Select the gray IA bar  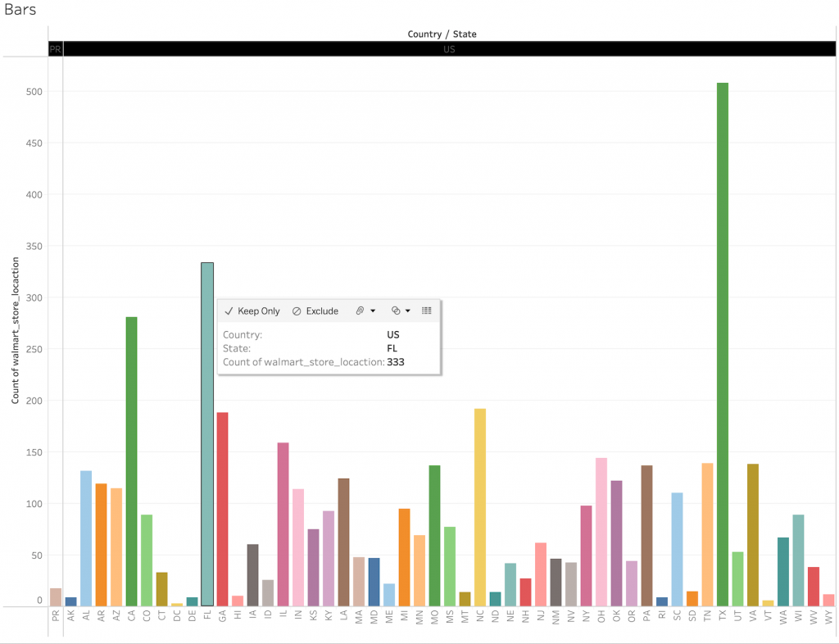click(252, 575)
